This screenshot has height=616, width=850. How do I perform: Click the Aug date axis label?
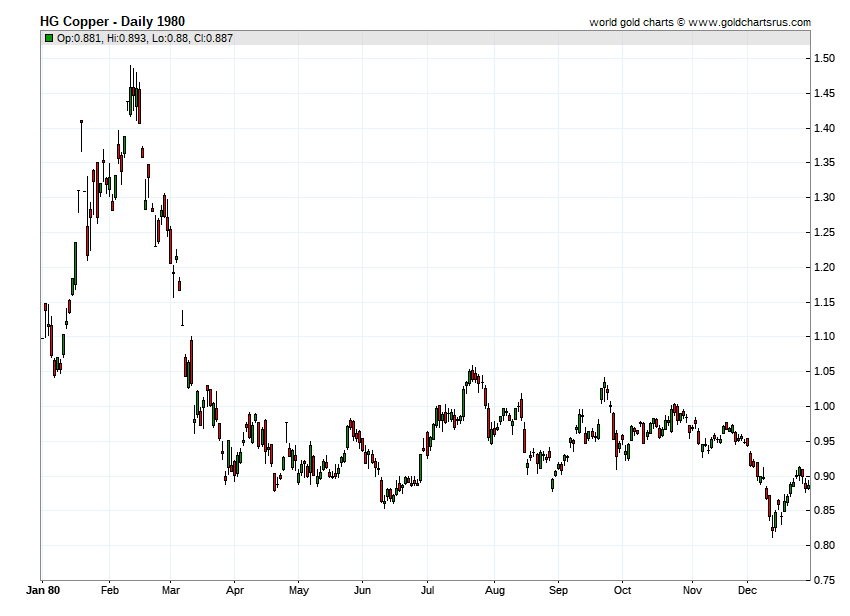tap(494, 591)
